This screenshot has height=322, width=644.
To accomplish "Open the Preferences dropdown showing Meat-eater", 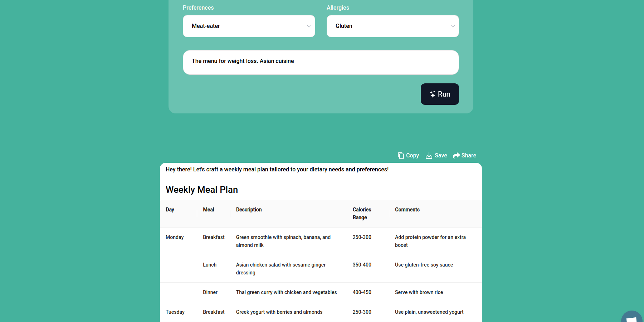I will pos(249,26).
